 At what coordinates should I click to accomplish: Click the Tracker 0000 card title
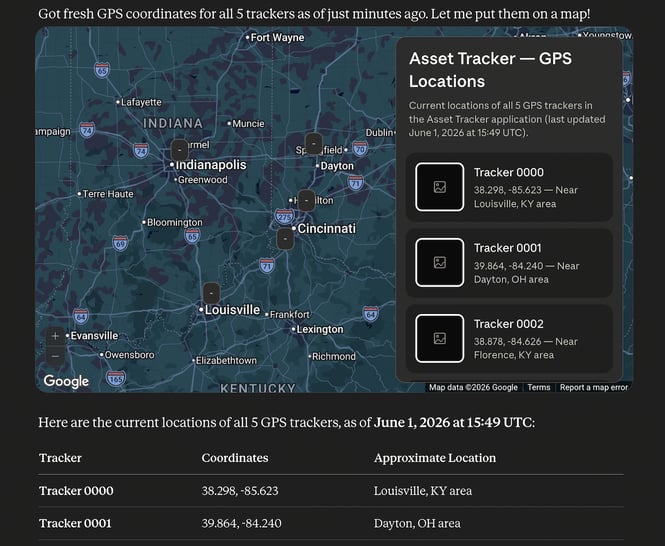point(509,172)
